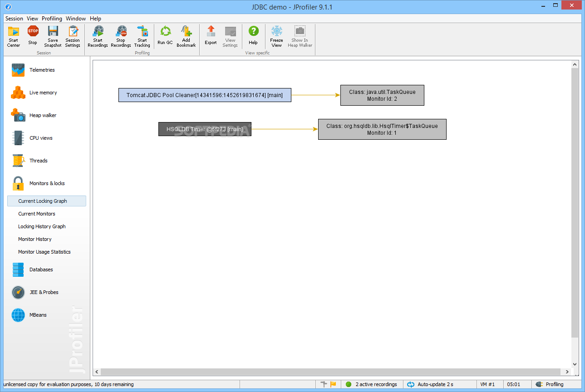Click the Profiling status indicator
This screenshot has width=585, height=392.
[550, 384]
